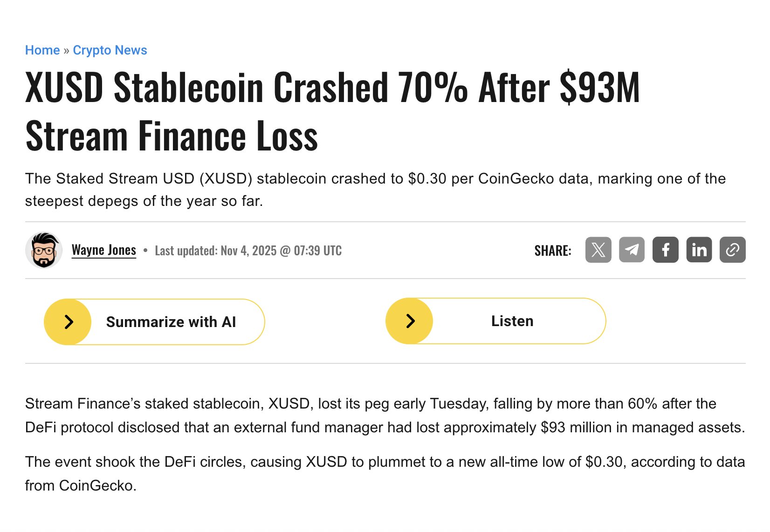The image size is (770, 532).
Task: Expand the Listen yellow chevron
Action: pos(410,321)
